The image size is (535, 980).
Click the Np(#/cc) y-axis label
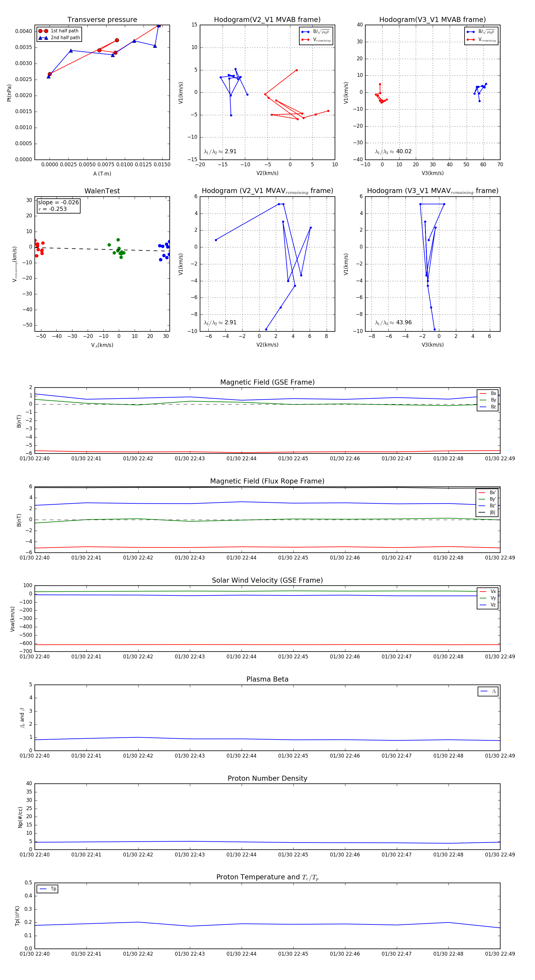[x=20, y=817]
